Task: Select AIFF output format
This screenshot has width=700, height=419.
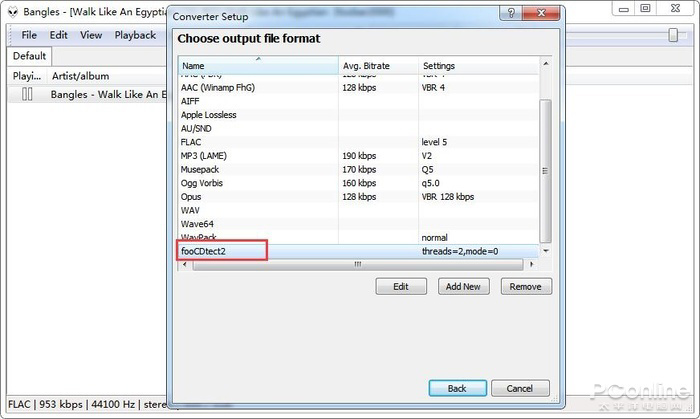Action: 358,101
